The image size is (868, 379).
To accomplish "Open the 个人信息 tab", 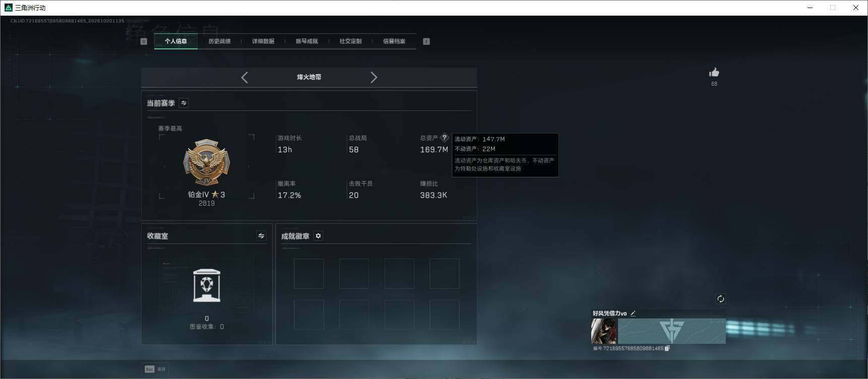I will click(175, 41).
